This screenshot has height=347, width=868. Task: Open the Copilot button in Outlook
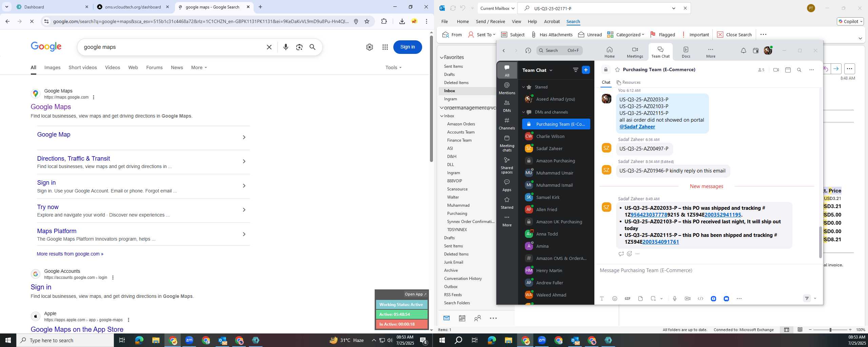coord(850,21)
